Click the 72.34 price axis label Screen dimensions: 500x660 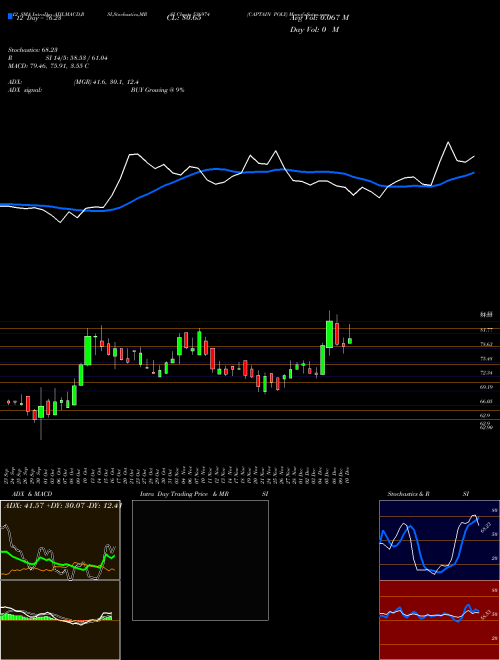[487, 373]
